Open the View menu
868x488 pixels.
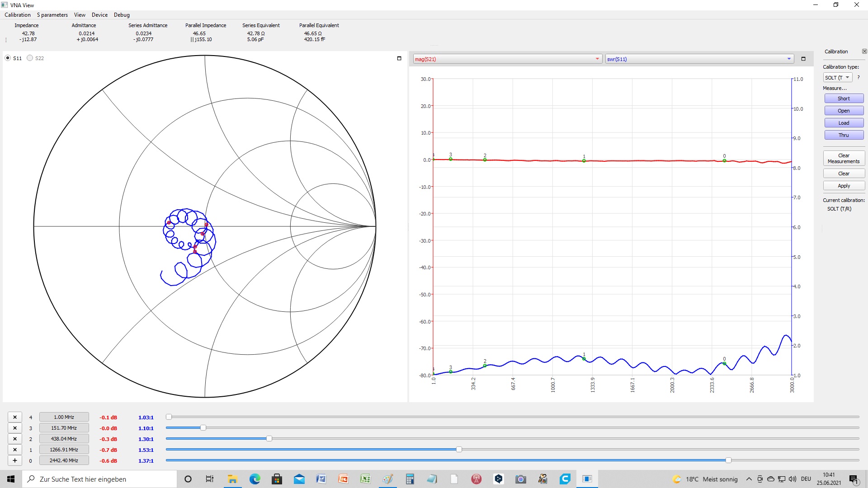click(80, 15)
